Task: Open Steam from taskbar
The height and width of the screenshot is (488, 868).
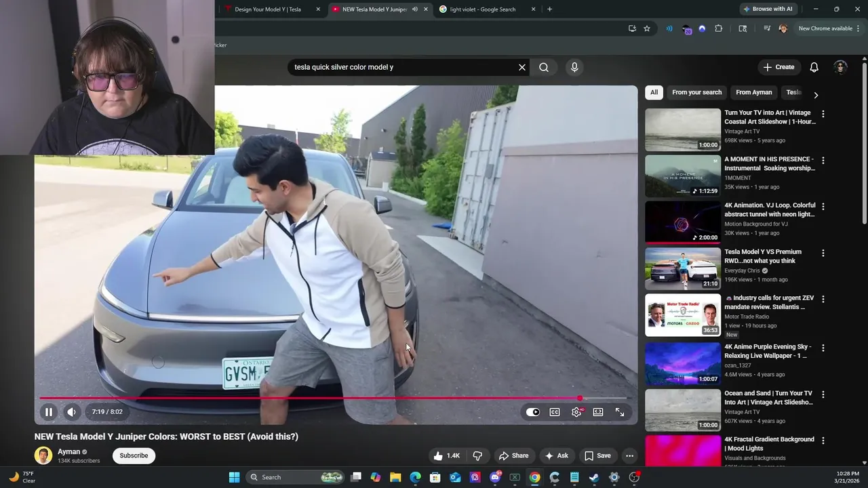Action: [x=594, y=477]
